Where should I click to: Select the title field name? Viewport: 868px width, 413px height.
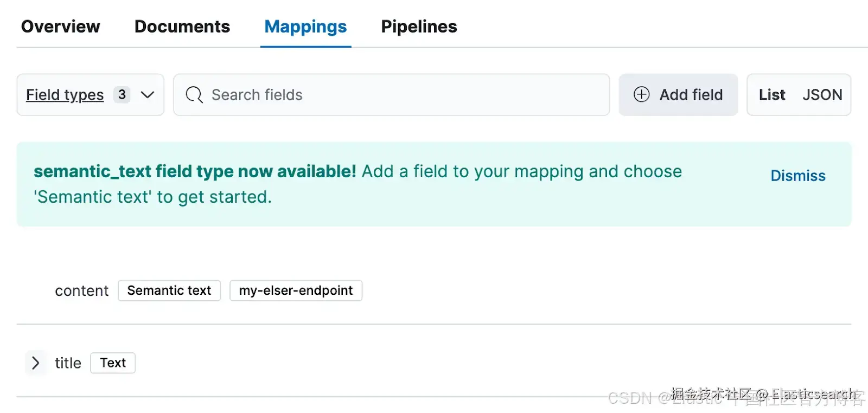click(68, 363)
